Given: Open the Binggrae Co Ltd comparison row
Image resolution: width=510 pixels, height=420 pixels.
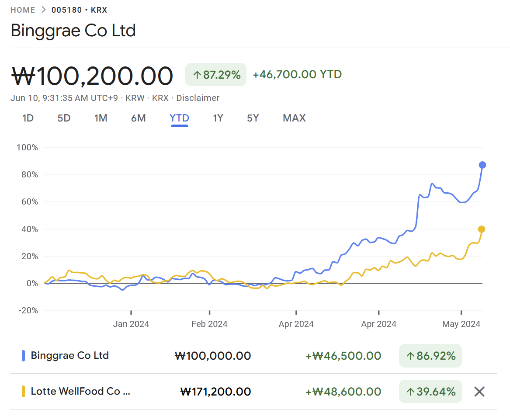Looking at the screenshot, I should (70, 356).
